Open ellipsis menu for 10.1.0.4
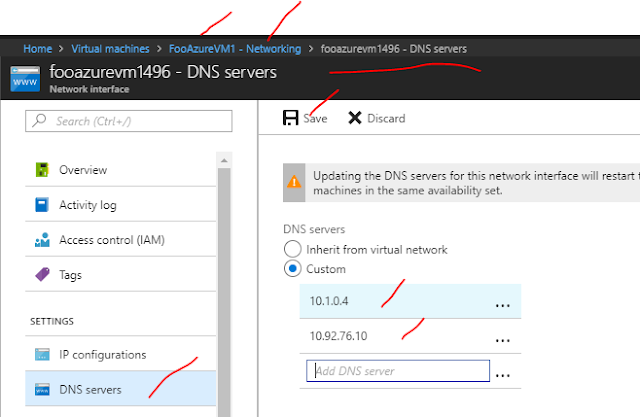 (502, 305)
